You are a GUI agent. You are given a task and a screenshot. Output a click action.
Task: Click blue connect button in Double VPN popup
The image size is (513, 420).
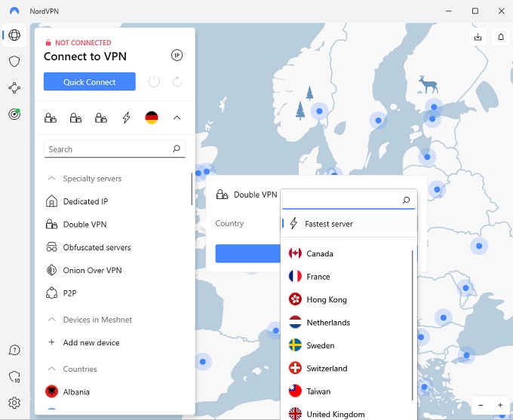247,253
